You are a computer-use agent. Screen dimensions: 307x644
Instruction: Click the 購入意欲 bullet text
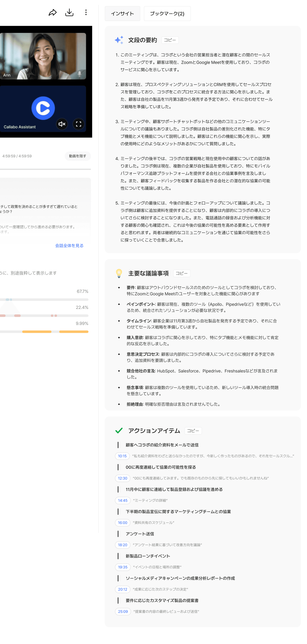coord(203,341)
